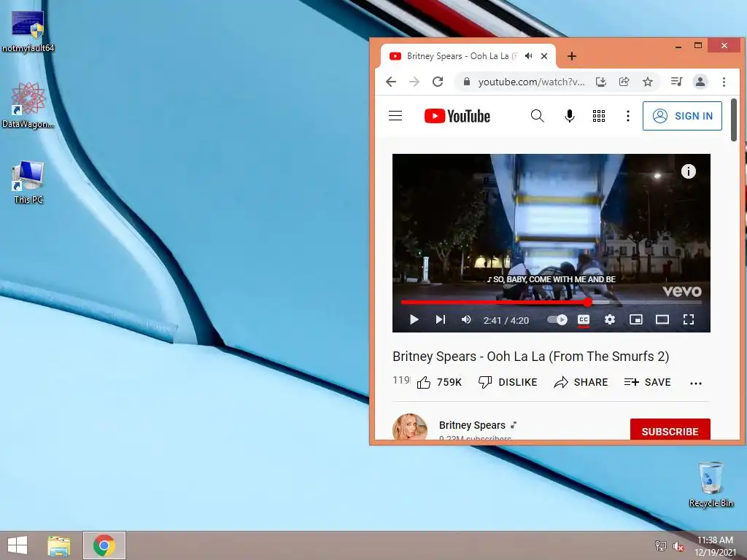Open the YouTube hamburger guide menu
This screenshot has height=560, width=747.
[395, 116]
